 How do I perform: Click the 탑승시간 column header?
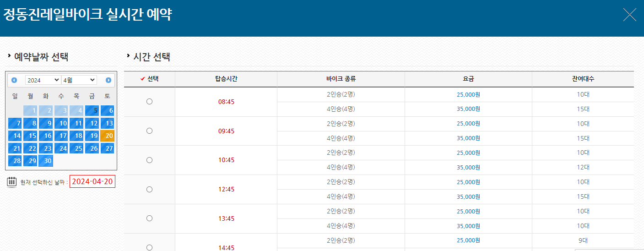226,79
